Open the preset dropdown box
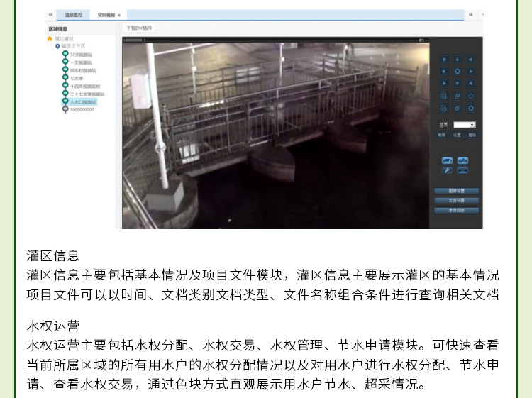 (x=465, y=124)
